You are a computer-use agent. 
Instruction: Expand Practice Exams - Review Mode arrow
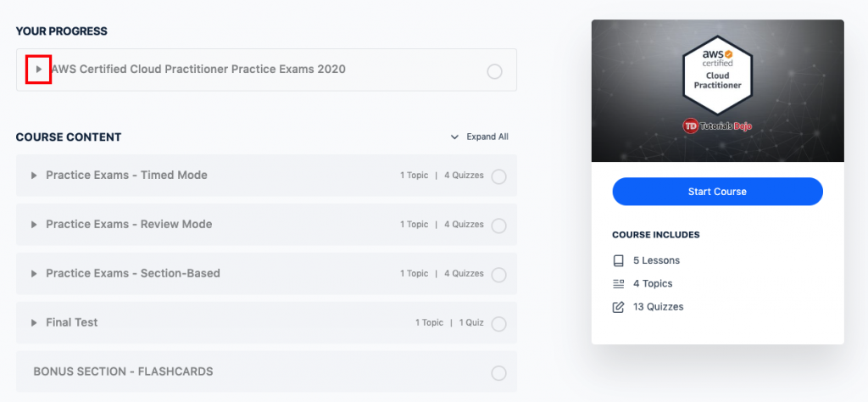click(34, 225)
